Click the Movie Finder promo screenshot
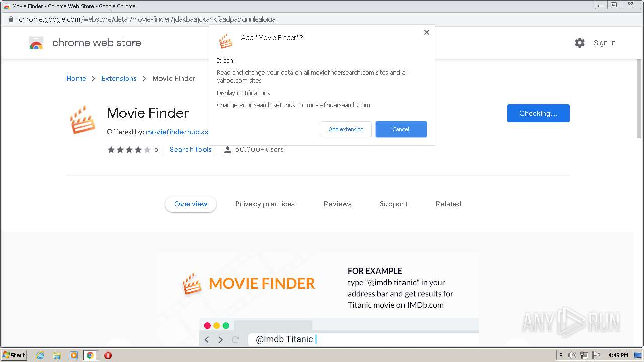 [318, 299]
